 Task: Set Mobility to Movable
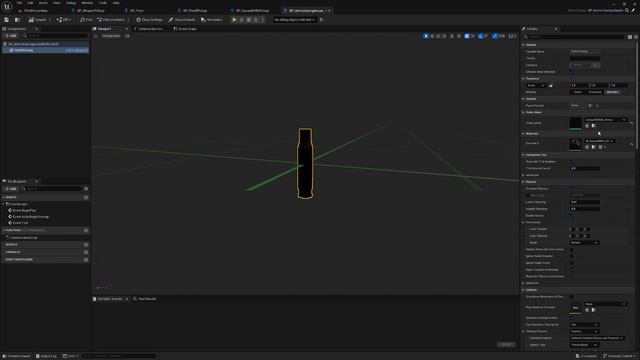(x=612, y=92)
